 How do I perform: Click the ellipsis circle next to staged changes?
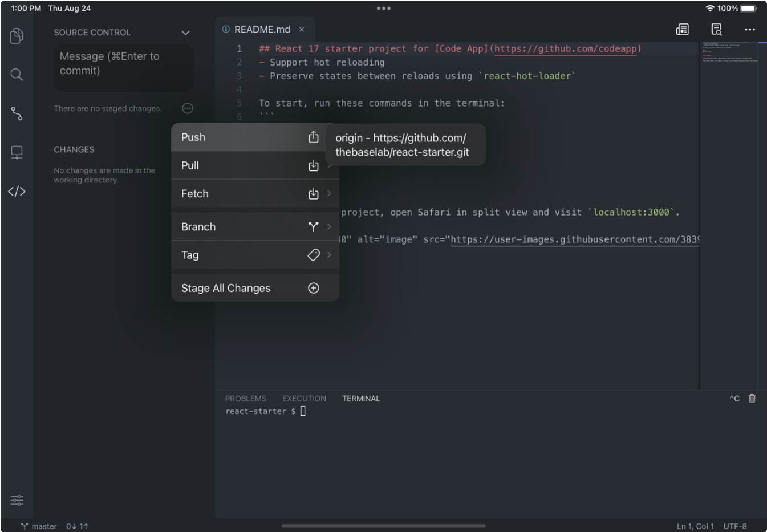tap(187, 108)
